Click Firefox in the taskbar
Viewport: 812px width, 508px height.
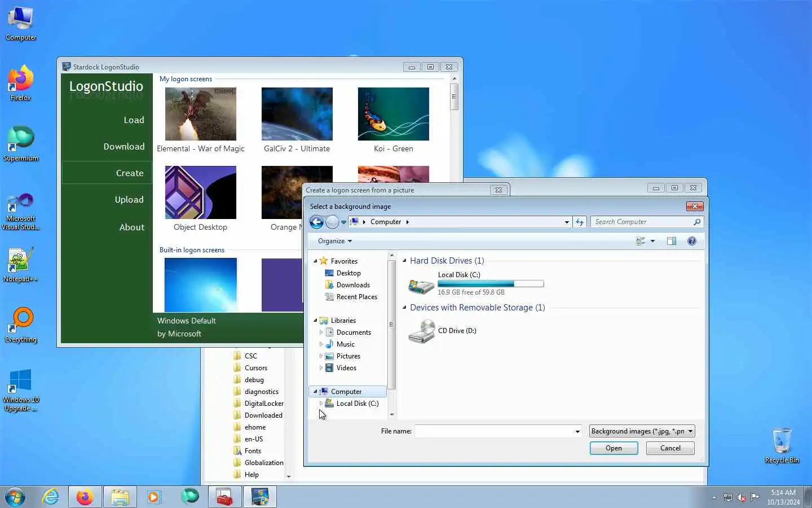pyautogui.click(x=85, y=497)
